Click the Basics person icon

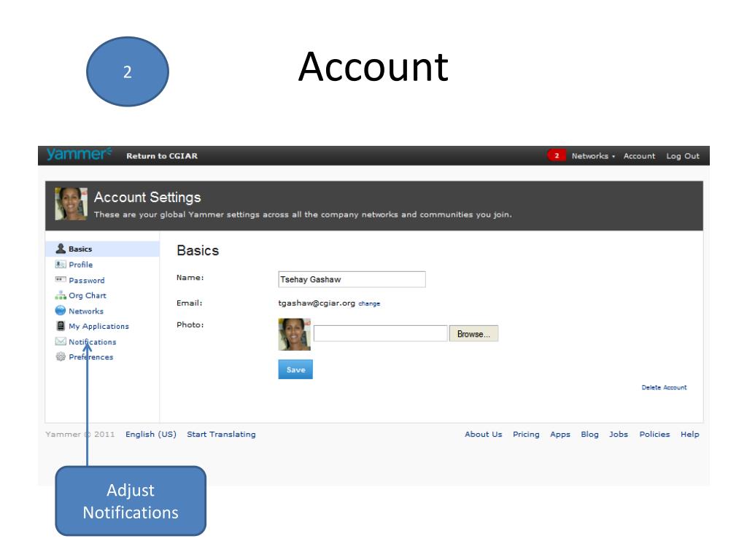tap(61, 249)
